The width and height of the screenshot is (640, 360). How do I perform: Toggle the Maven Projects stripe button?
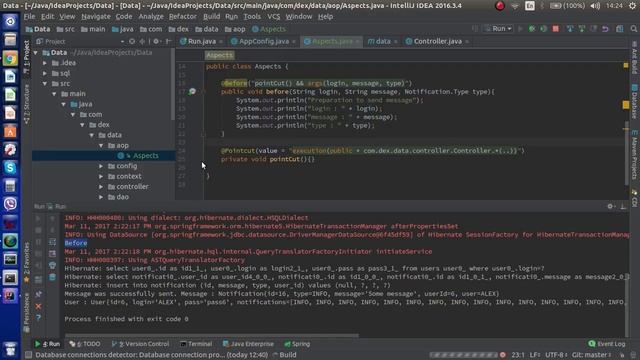[635, 155]
